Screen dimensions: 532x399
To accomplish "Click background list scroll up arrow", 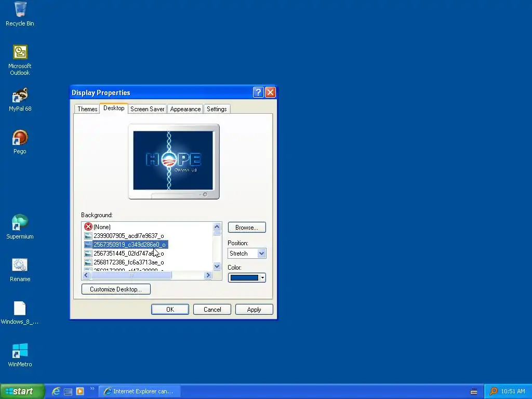I will pos(217,227).
